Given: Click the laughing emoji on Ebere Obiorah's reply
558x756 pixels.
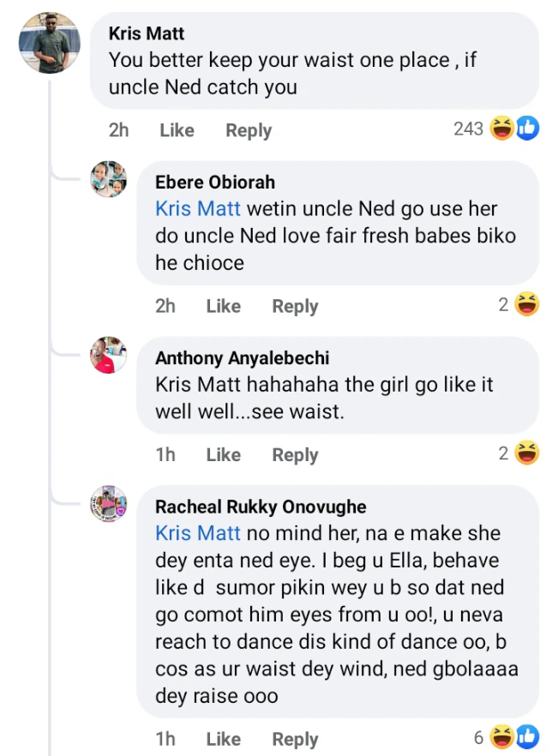Looking at the screenshot, I should click(x=527, y=304).
